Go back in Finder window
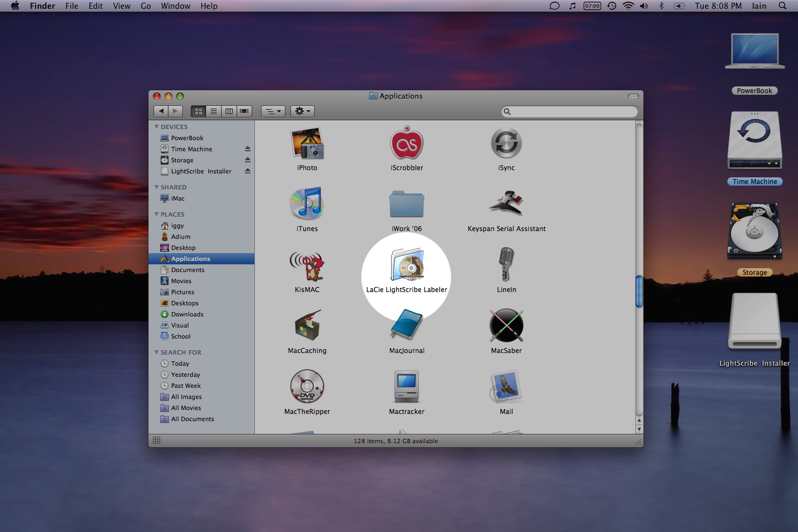The width and height of the screenshot is (798, 532). pyautogui.click(x=161, y=111)
